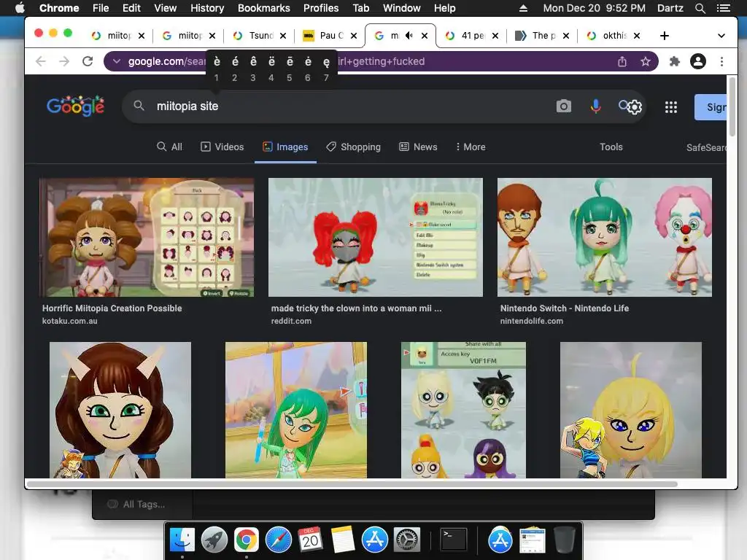Click the Sign in button

[711, 107]
